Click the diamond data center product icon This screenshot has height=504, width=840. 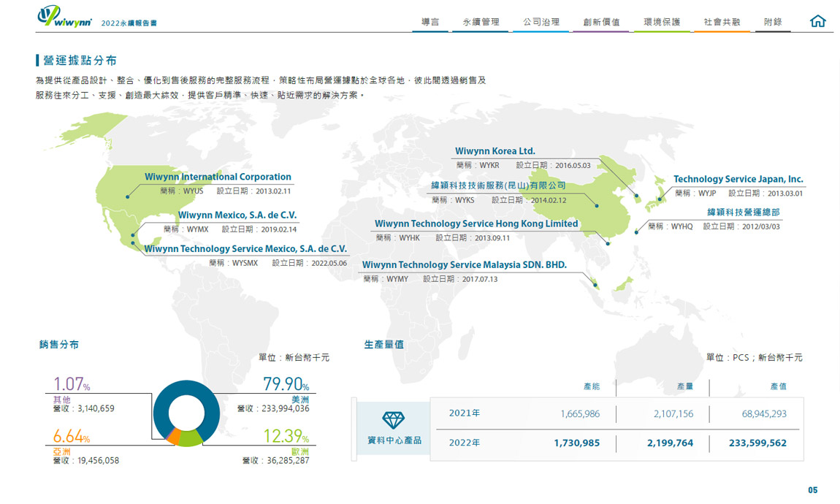click(393, 420)
